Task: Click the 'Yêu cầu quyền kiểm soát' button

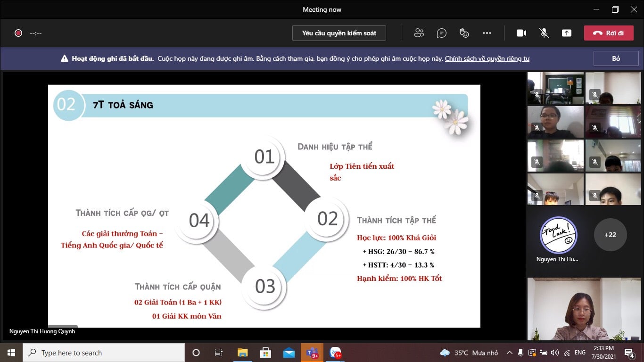Action: coord(339,33)
